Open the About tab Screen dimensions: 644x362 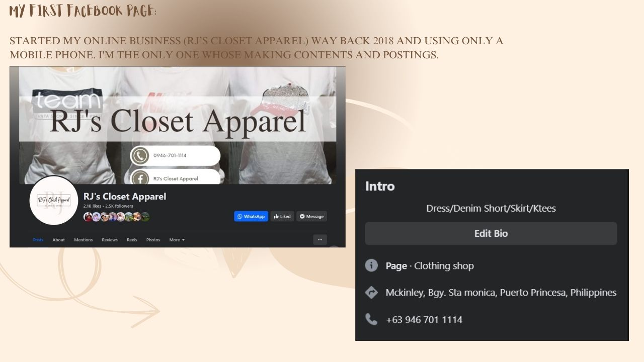click(x=59, y=240)
